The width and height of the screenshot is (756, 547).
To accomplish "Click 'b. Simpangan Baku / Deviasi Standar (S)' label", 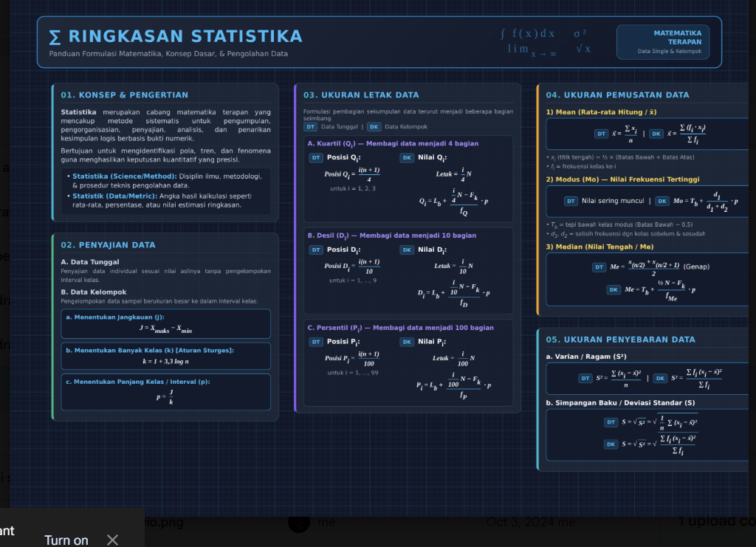I will (x=620, y=403).
